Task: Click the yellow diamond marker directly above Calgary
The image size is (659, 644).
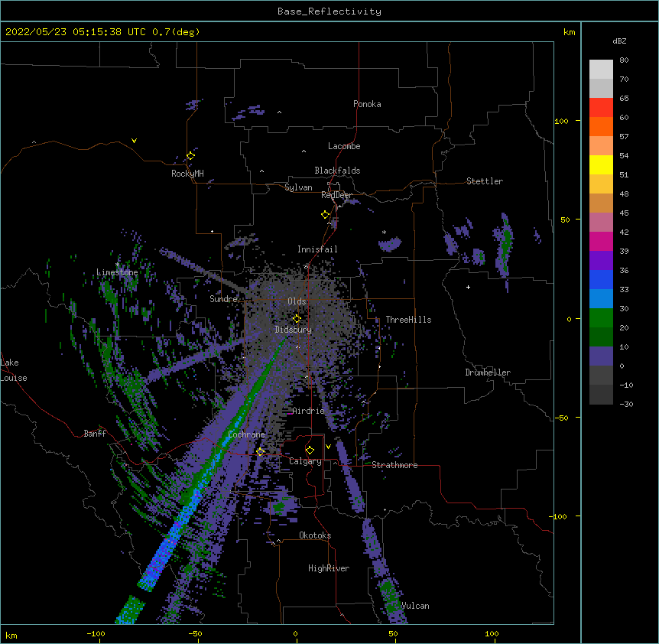Action: (310, 450)
